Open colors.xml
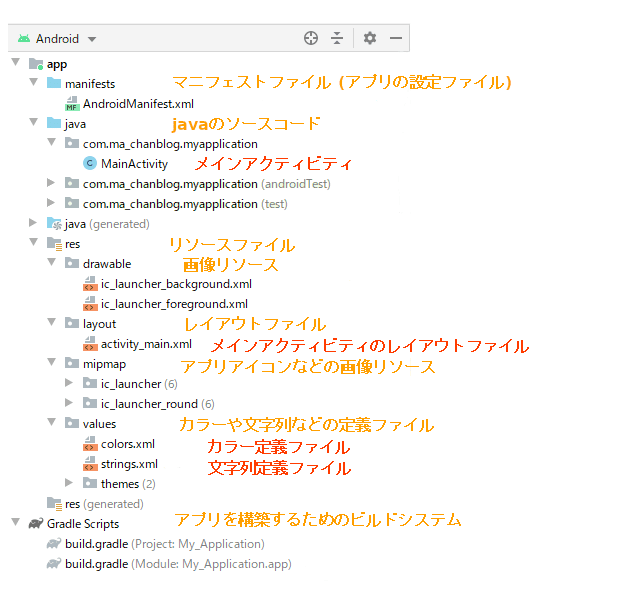Viewport: 640px width, 610px height. tap(128, 444)
